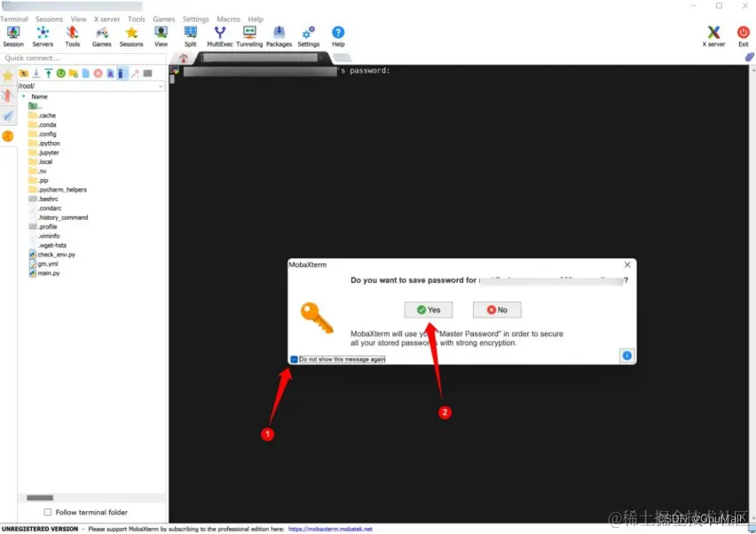Create new folder in SFTP toolbar
The width and height of the screenshot is (756, 534).
coord(74,74)
